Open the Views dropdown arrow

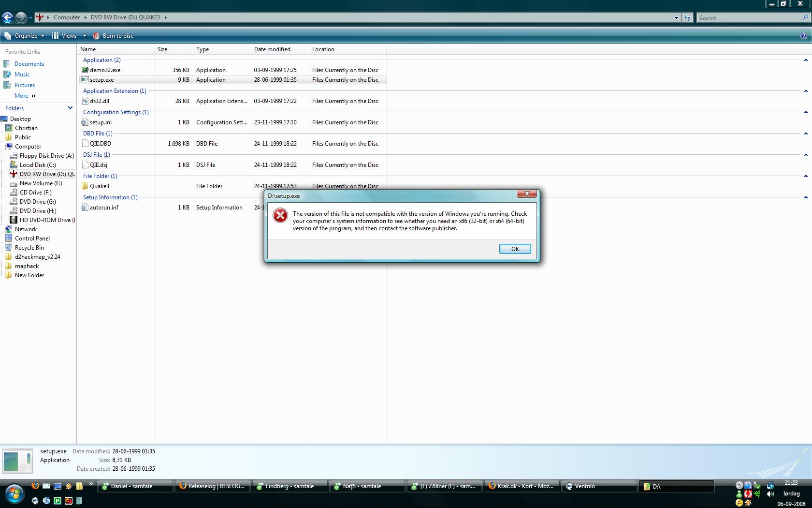coord(85,36)
